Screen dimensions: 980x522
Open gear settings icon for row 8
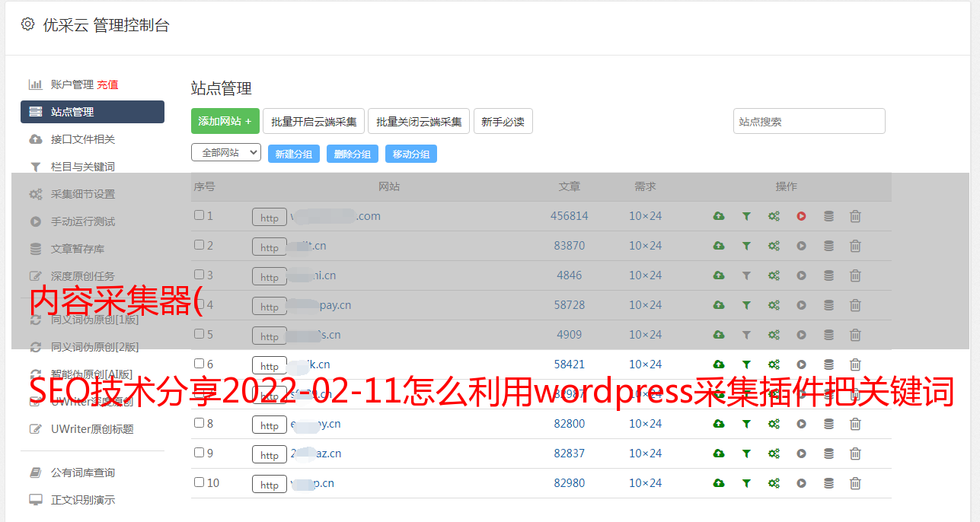tap(774, 424)
